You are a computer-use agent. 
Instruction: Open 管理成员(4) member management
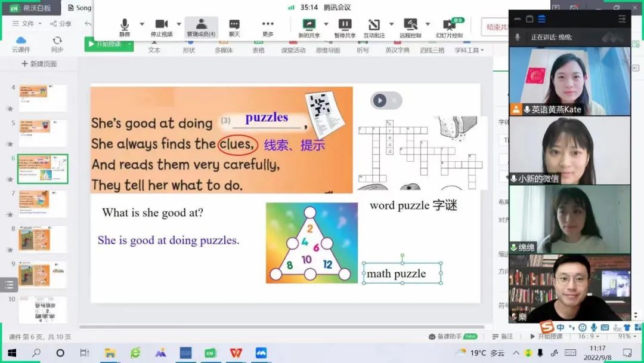click(x=202, y=27)
